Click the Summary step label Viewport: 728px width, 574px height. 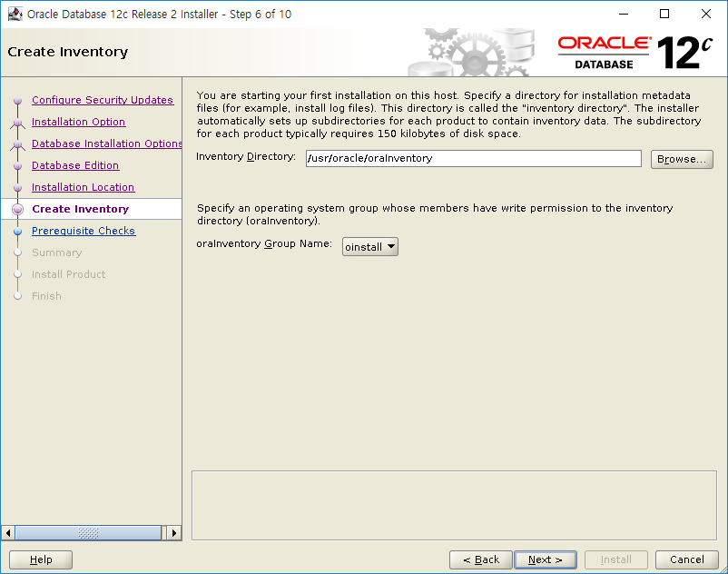click(x=56, y=252)
